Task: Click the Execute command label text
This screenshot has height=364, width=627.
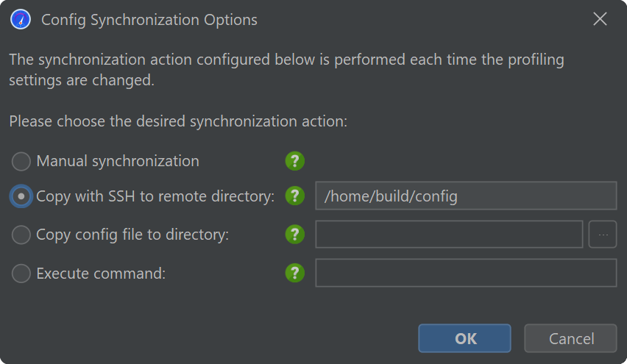Action: tap(101, 274)
